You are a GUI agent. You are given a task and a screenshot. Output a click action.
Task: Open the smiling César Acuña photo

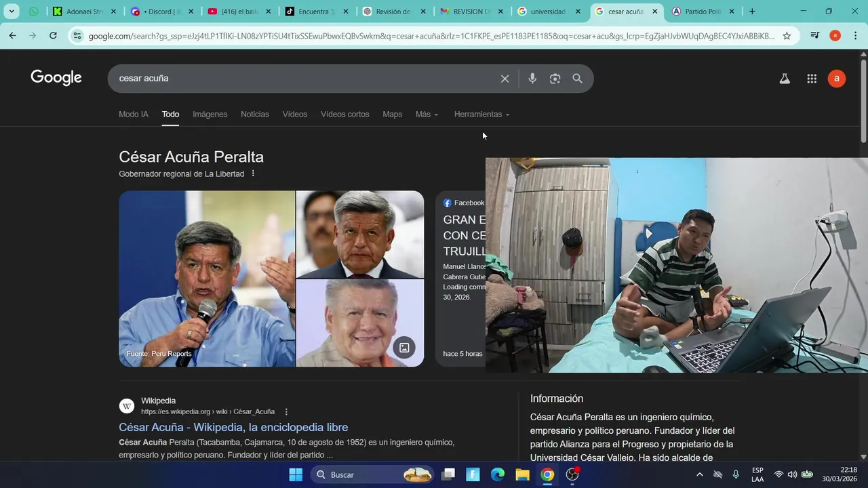[360, 323]
